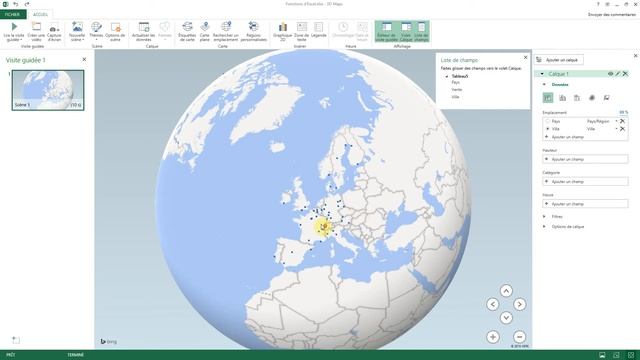
Task: Select heat map chart type in Données
Action: 592,98
